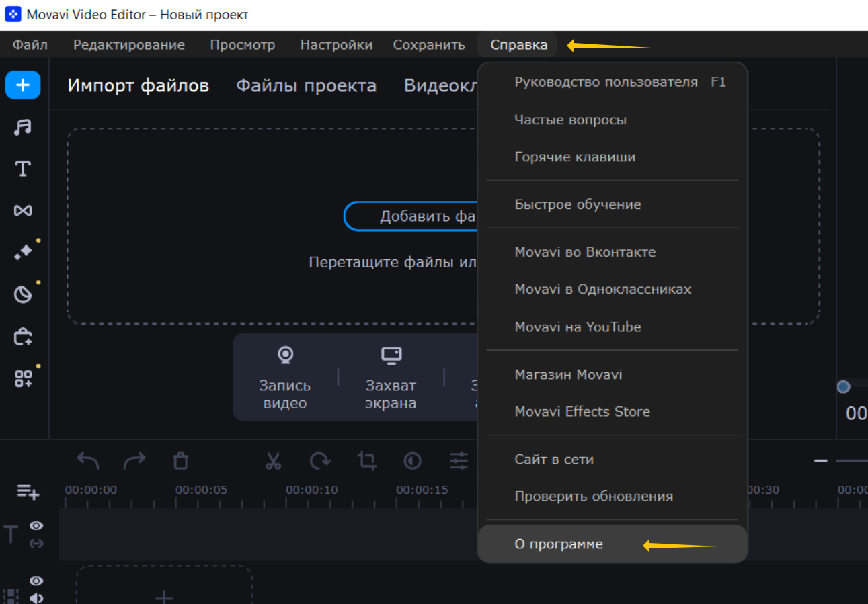Select Movavi во Вконтакте item
The image size is (868, 604).
[x=613, y=252]
